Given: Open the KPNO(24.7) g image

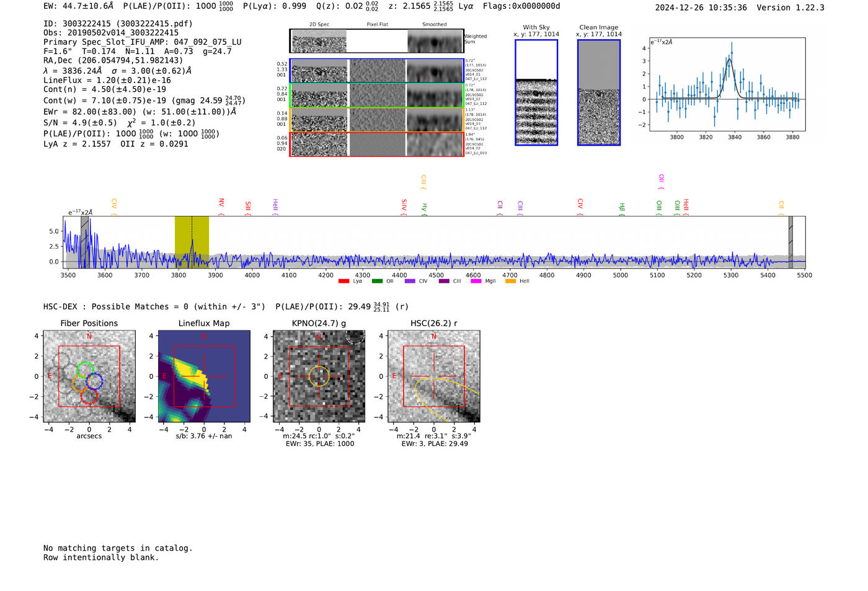Looking at the screenshot, I should [319, 376].
